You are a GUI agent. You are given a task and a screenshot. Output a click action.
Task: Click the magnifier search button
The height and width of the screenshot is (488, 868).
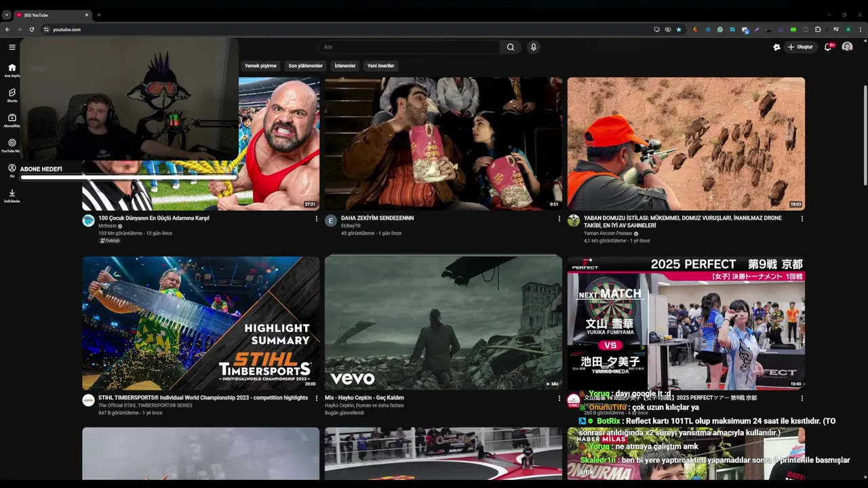511,47
